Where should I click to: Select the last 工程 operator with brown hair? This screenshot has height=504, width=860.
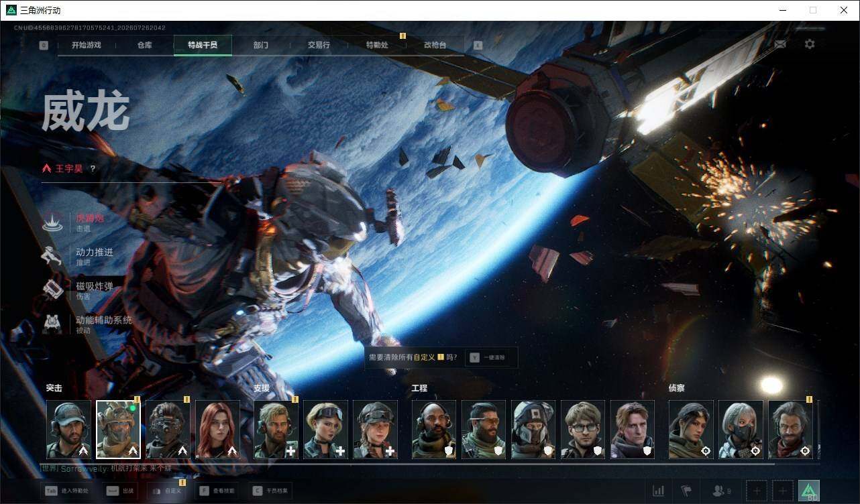tap(633, 430)
